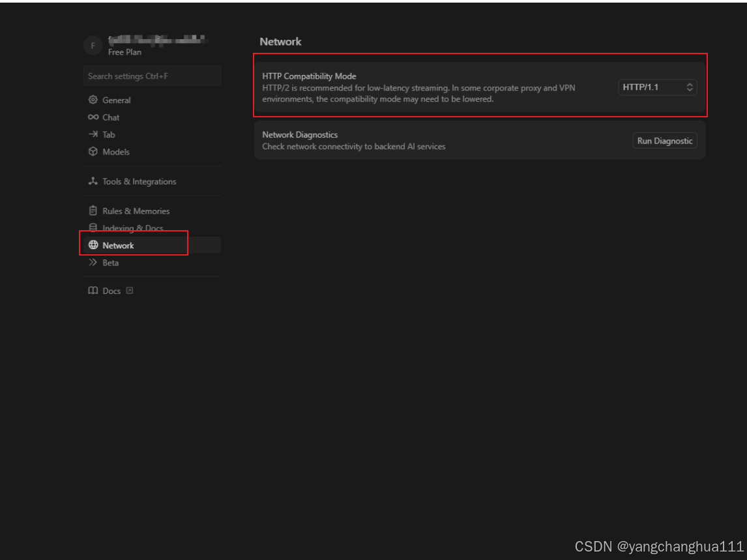Click the Docs book icon
Image resolution: width=747 pixels, height=560 pixels.
pos(92,290)
